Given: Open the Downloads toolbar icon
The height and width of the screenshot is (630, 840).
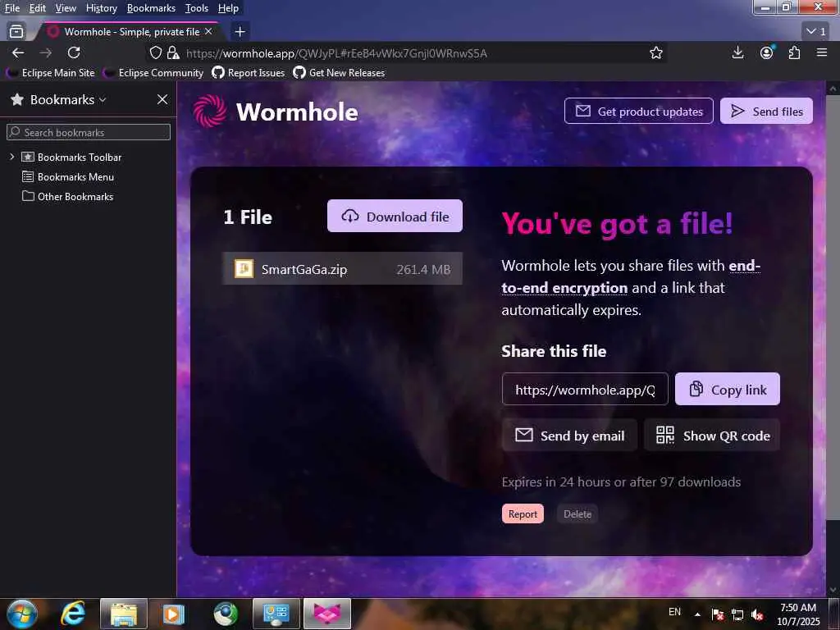Looking at the screenshot, I should pyautogui.click(x=737, y=52).
